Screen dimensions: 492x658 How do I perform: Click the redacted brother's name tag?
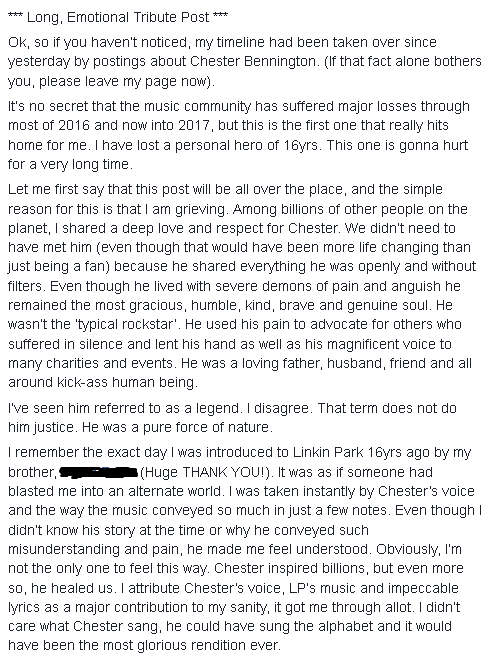coord(99,472)
